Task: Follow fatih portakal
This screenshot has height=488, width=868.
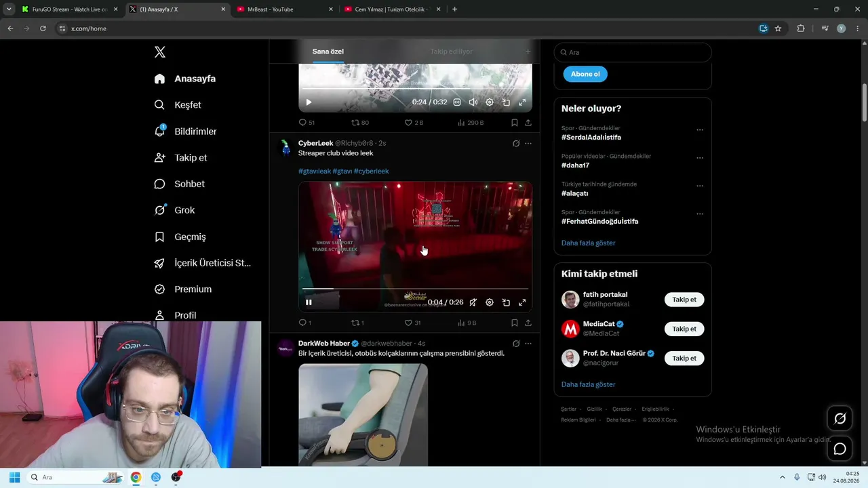Action: 684,300
